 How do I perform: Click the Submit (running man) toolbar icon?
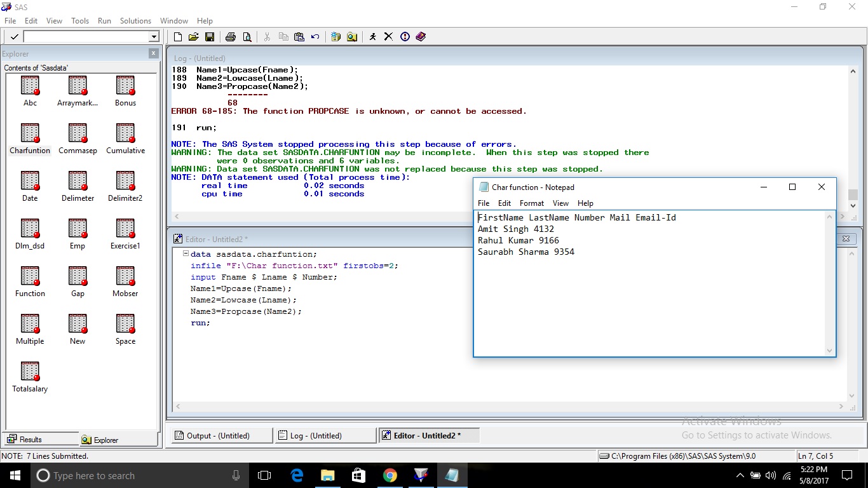coord(372,37)
